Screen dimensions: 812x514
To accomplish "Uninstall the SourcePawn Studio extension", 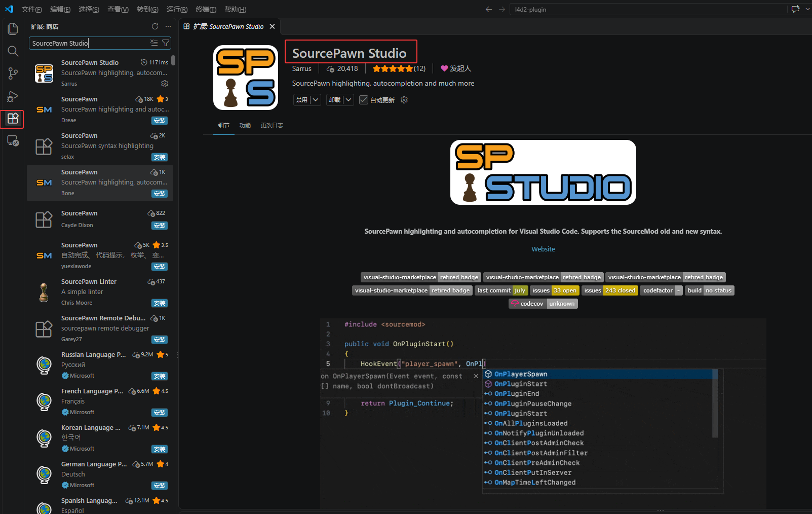I will pos(335,100).
